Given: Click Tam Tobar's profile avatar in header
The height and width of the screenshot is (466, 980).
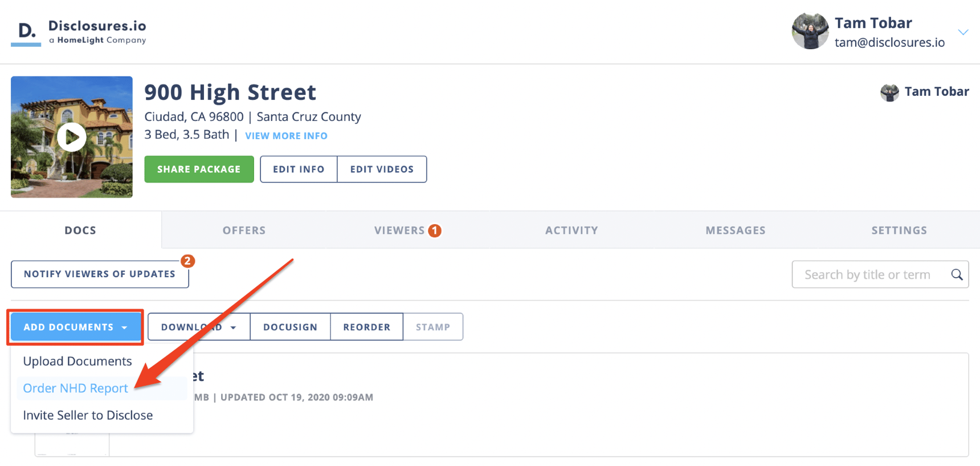Looking at the screenshot, I should click(810, 31).
